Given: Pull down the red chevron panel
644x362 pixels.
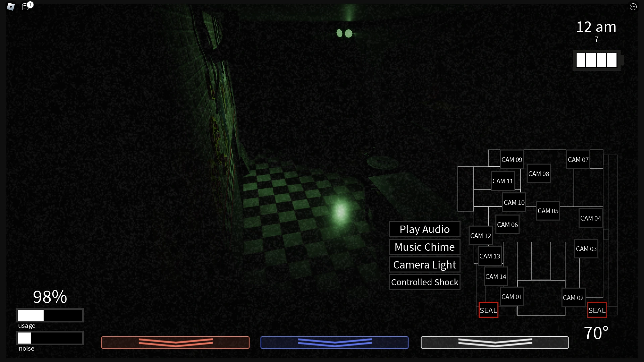Looking at the screenshot, I should tap(175, 342).
